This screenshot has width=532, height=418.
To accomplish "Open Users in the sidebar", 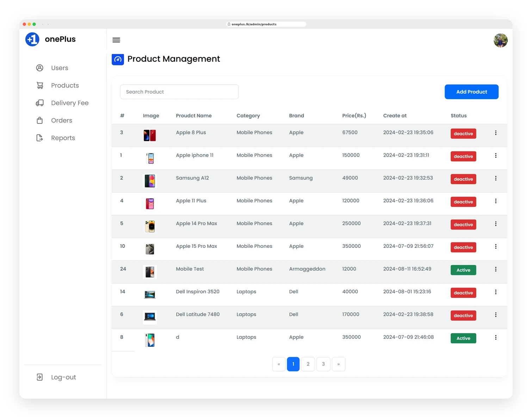I will pyautogui.click(x=60, y=68).
